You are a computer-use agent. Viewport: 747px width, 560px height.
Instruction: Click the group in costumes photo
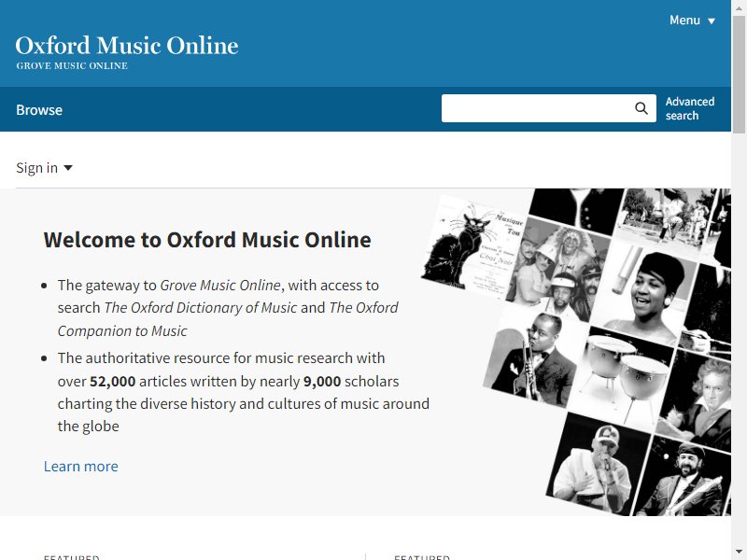coord(557,269)
